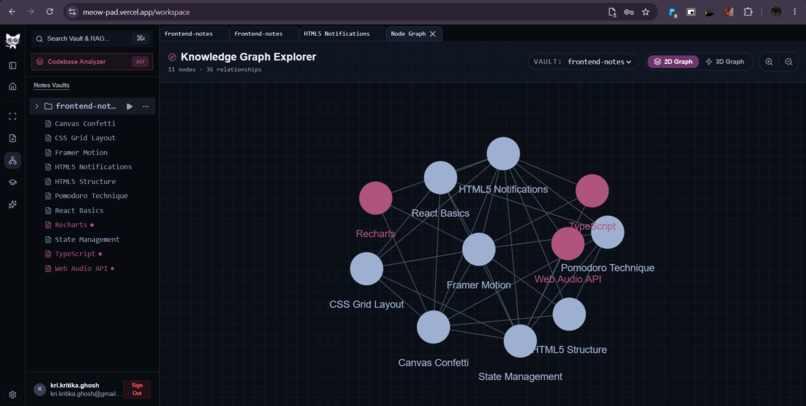
Task: Open the browser profile avatar
Action: [x=776, y=12]
